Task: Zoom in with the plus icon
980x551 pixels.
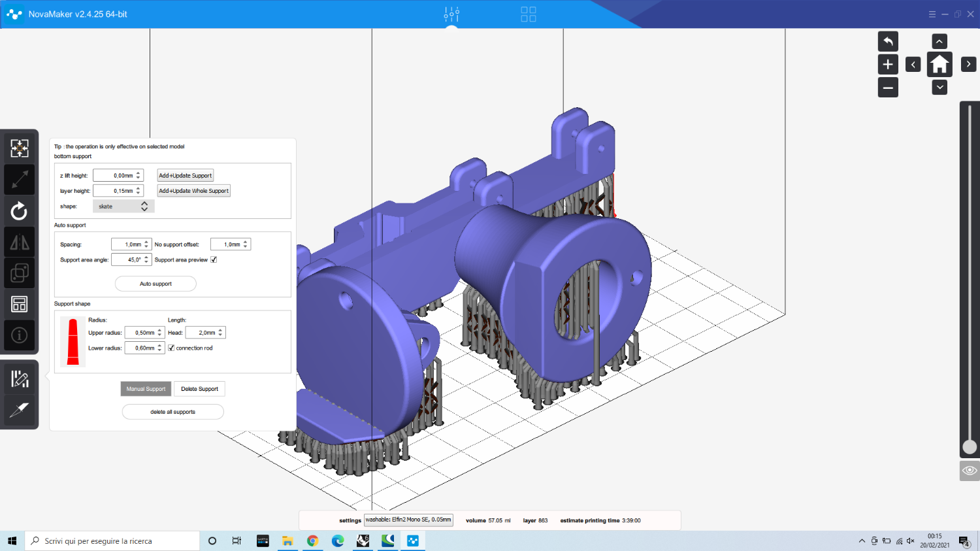Action: pos(888,65)
